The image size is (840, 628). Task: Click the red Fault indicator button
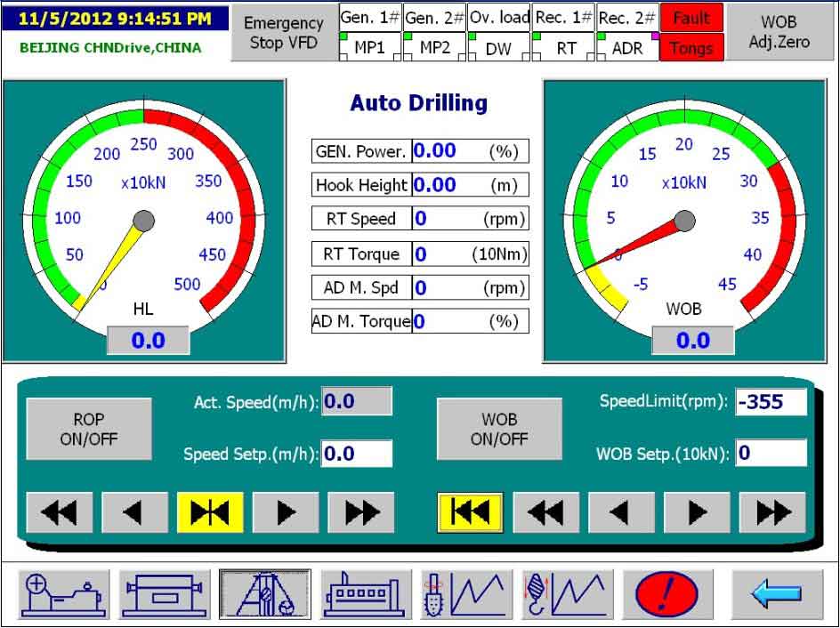click(x=692, y=18)
